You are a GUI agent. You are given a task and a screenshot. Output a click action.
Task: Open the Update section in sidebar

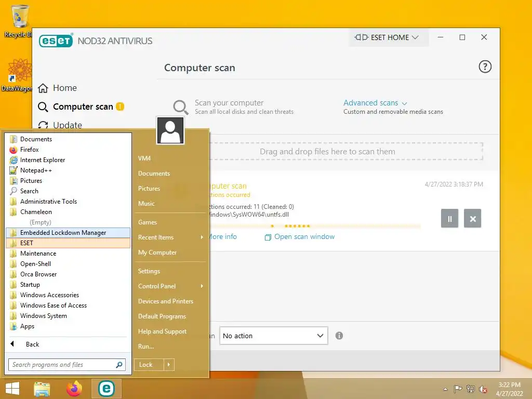coord(60,125)
